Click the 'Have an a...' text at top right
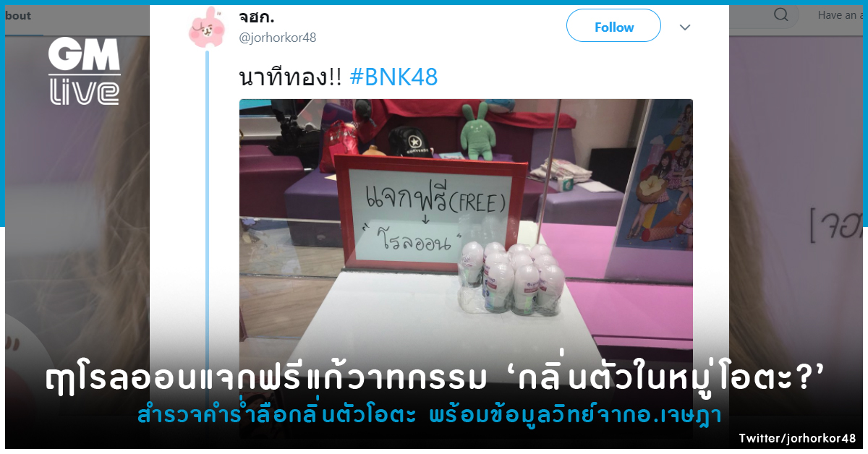868x454 pixels. (x=840, y=15)
